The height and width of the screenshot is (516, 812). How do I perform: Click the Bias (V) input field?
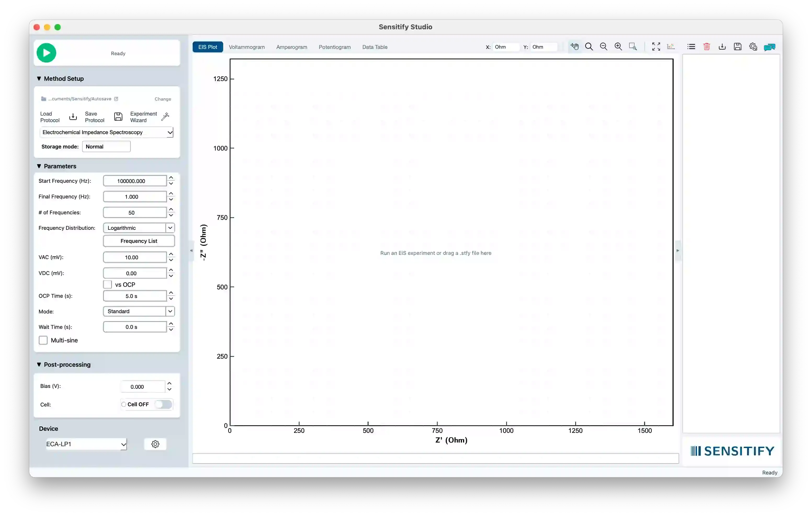143,387
